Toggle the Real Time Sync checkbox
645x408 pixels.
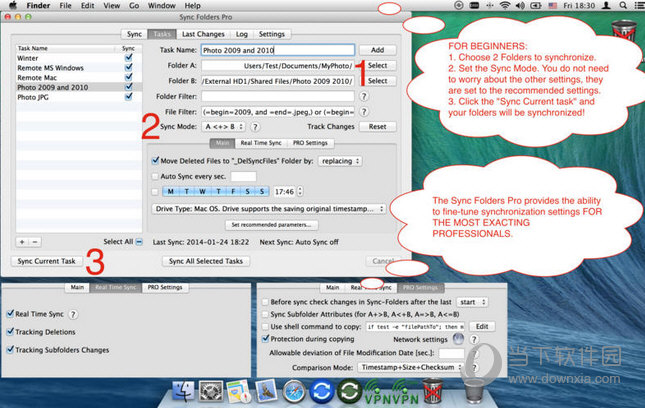tap(10, 314)
